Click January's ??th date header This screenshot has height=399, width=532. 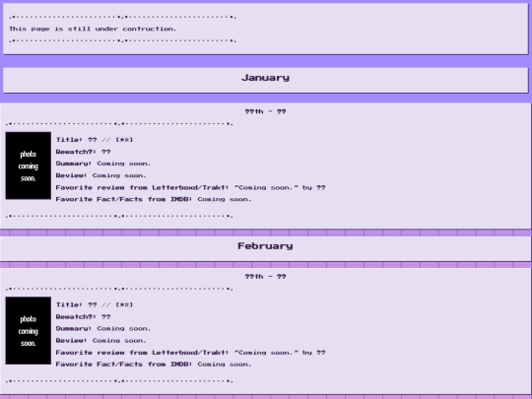265,111
